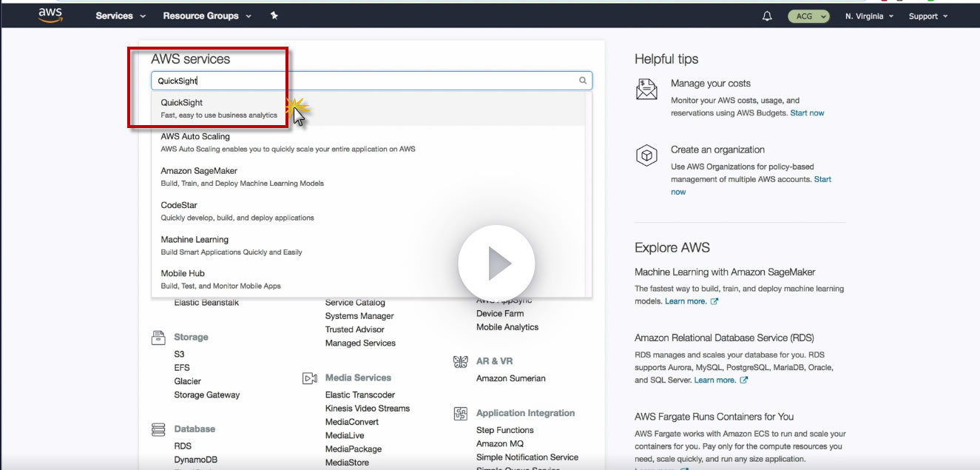The image size is (980, 470).
Task: Open the DynamoDB service
Action: click(x=196, y=460)
